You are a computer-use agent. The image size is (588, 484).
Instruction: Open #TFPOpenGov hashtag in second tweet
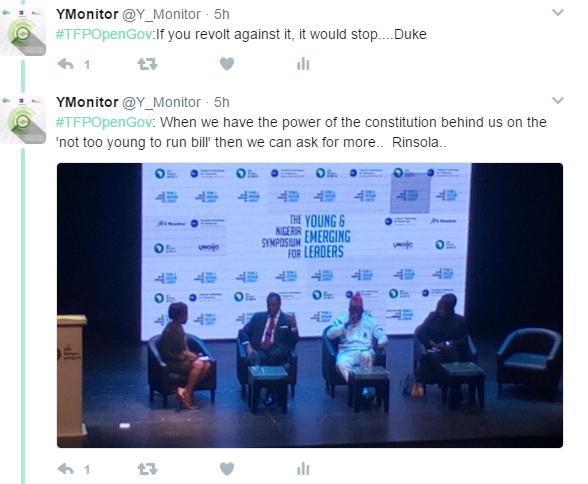pos(104,123)
